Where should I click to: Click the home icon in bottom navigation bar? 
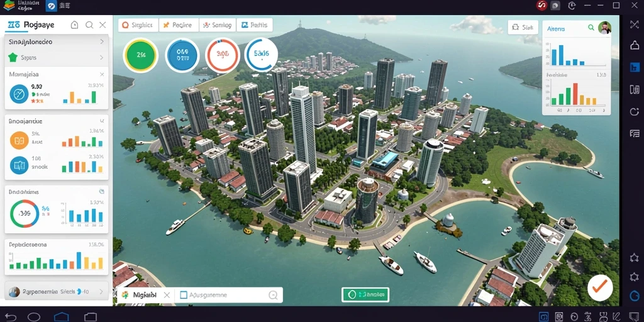click(62, 317)
